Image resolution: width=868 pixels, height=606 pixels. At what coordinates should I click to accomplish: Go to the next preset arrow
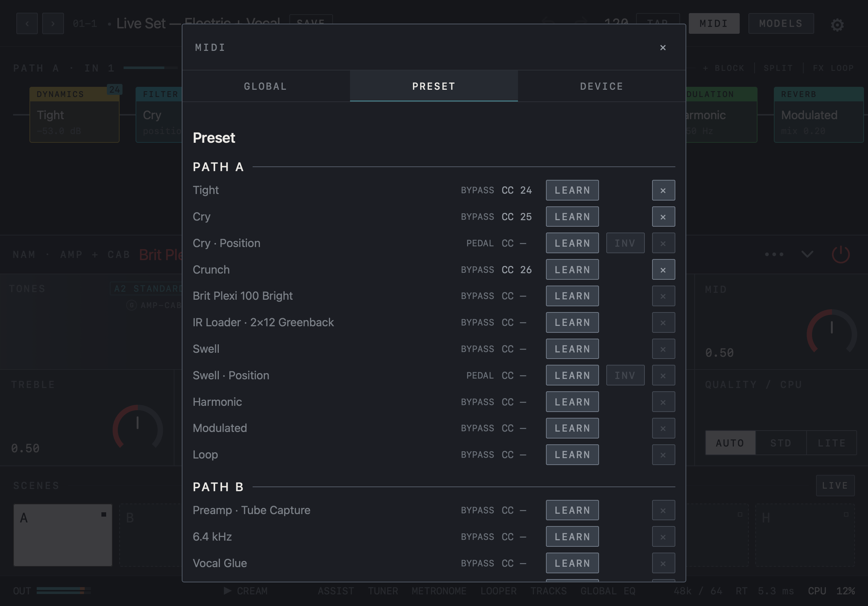click(x=53, y=23)
